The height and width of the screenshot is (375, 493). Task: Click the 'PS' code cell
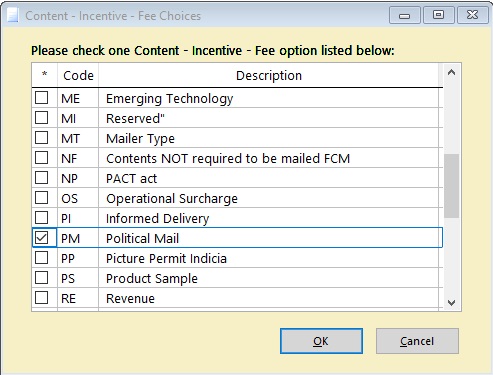(x=78, y=278)
